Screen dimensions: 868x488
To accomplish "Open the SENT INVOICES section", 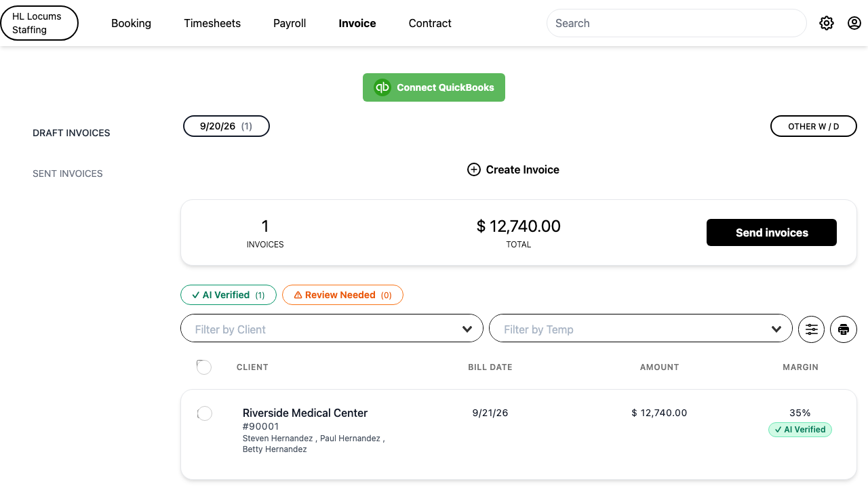I will click(68, 174).
